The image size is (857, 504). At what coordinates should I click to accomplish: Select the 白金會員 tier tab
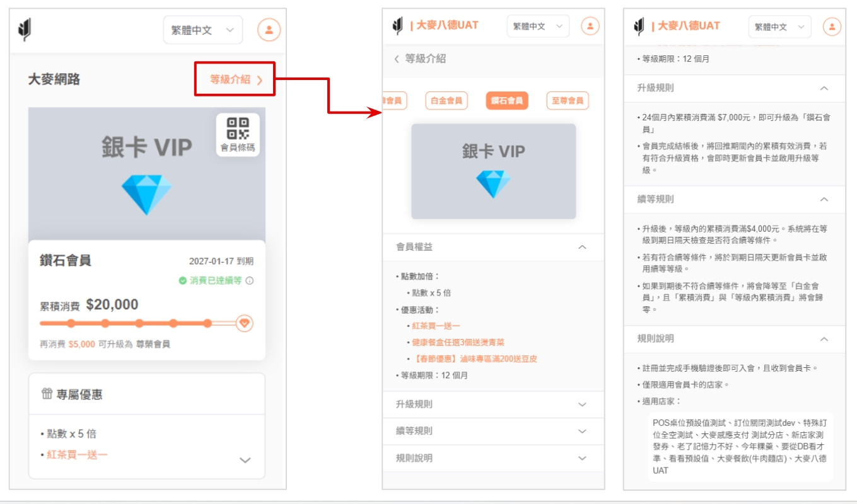click(x=446, y=101)
